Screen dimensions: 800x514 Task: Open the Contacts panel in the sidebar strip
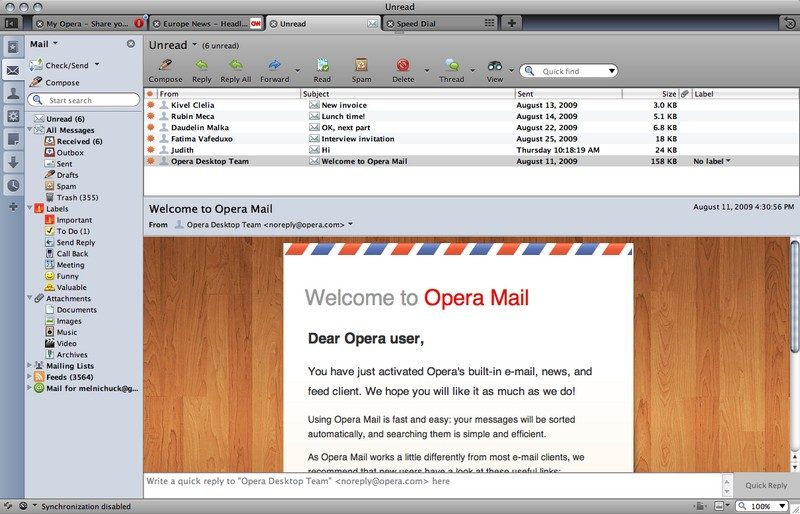[x=12, y=92]
